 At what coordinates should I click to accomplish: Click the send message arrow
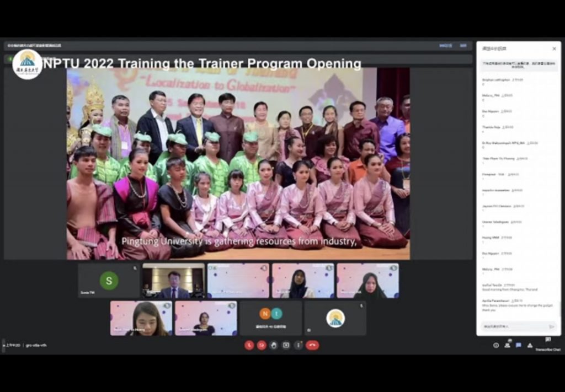[x=551, y=326]
